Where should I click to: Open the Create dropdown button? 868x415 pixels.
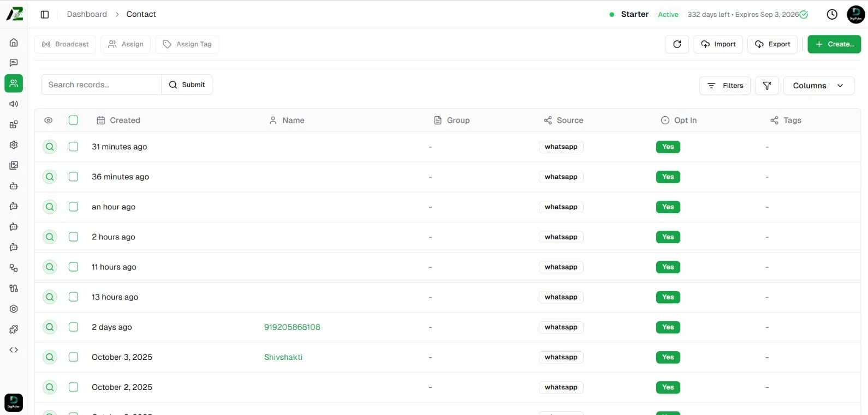tap(834, 44)
